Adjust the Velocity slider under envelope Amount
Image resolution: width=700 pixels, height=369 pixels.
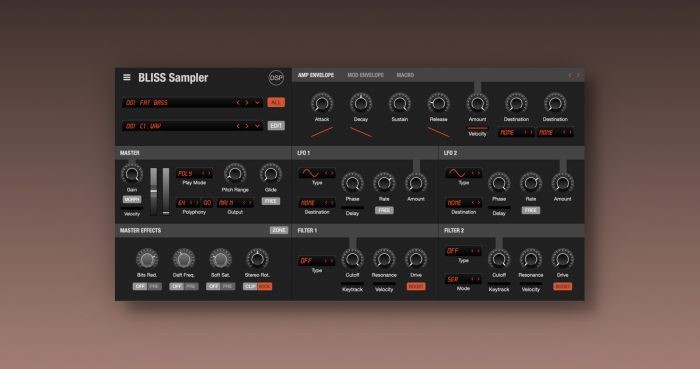point(477,128)
